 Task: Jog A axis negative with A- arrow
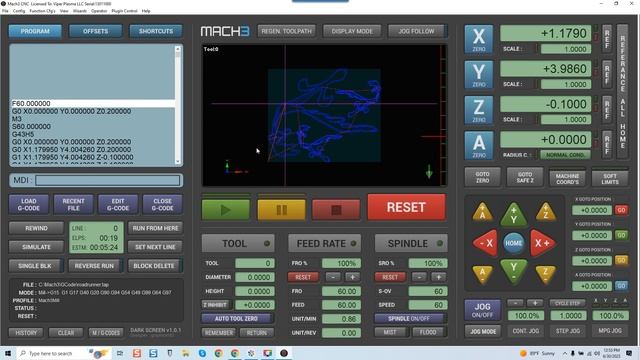click(x=482, y=273)
